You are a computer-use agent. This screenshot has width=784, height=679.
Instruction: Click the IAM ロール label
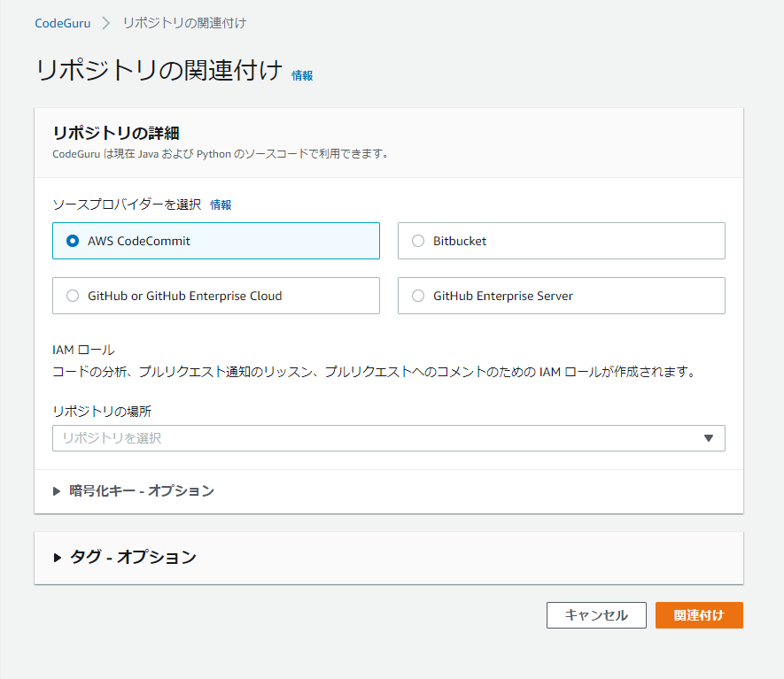coord(83,350)
